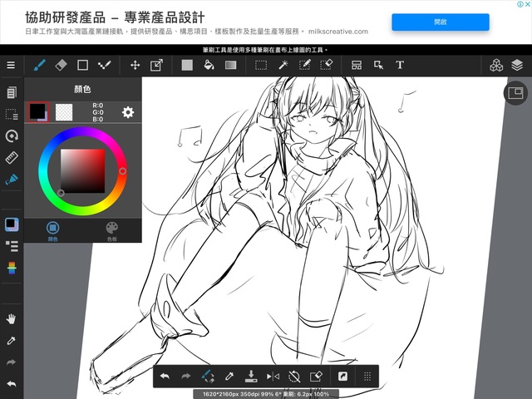Toggle brush/eraser switch in bottom bar
Screen dimensions: 532x399
click(x=208, y=377)
